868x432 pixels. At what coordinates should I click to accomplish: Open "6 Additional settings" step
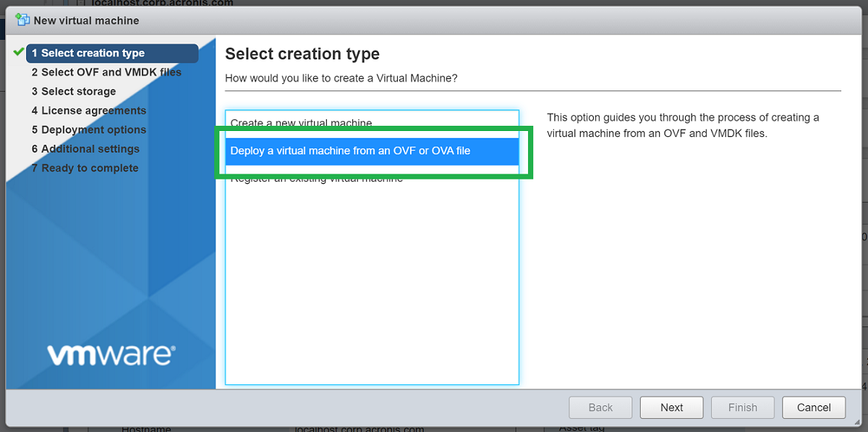pyautogui.click(x=84, y=148)
